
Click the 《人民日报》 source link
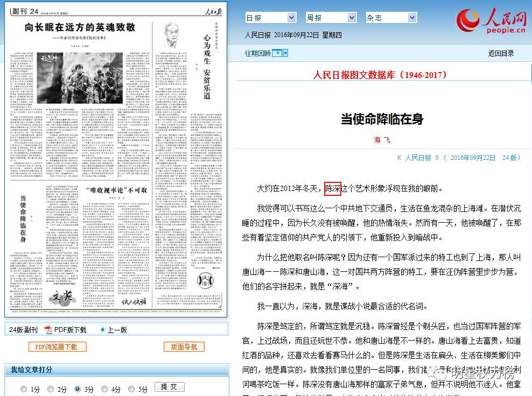[x=418, y=158]
